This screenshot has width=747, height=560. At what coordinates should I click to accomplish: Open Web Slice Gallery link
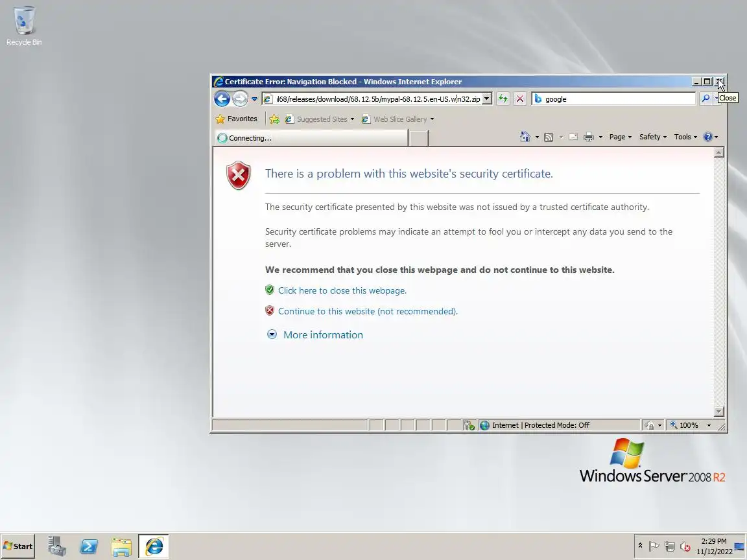pos(397,119)
